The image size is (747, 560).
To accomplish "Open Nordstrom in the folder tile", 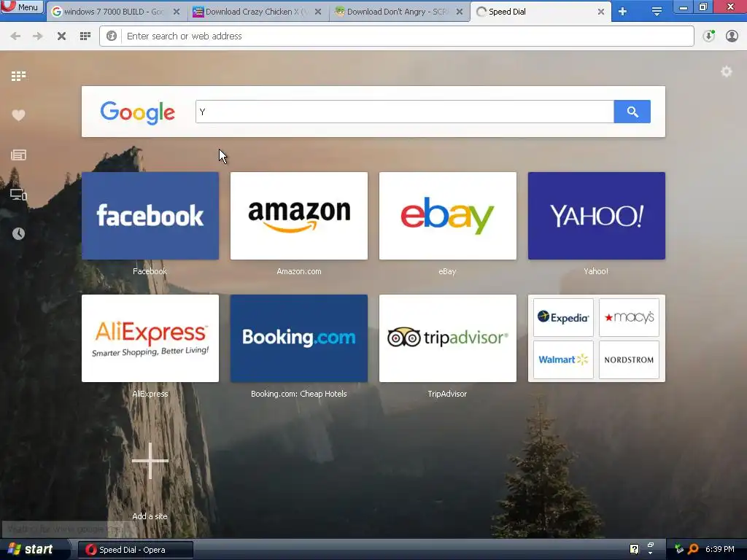I will coord(629,359).
